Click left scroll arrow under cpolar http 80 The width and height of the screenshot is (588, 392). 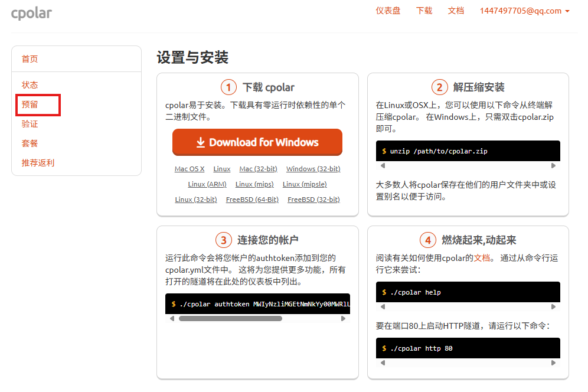[x=383, y=362]
